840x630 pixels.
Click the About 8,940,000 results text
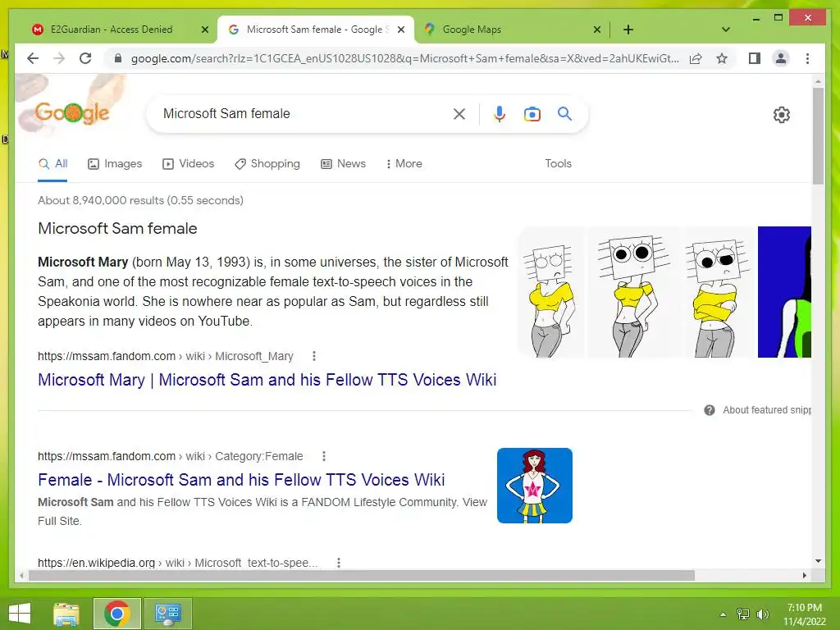pos(140,200)
